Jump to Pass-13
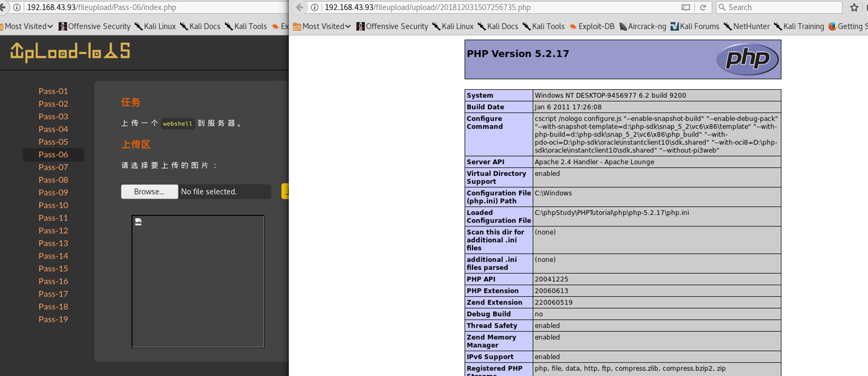Viewport: 868px width, 376px height. (53, 243)
